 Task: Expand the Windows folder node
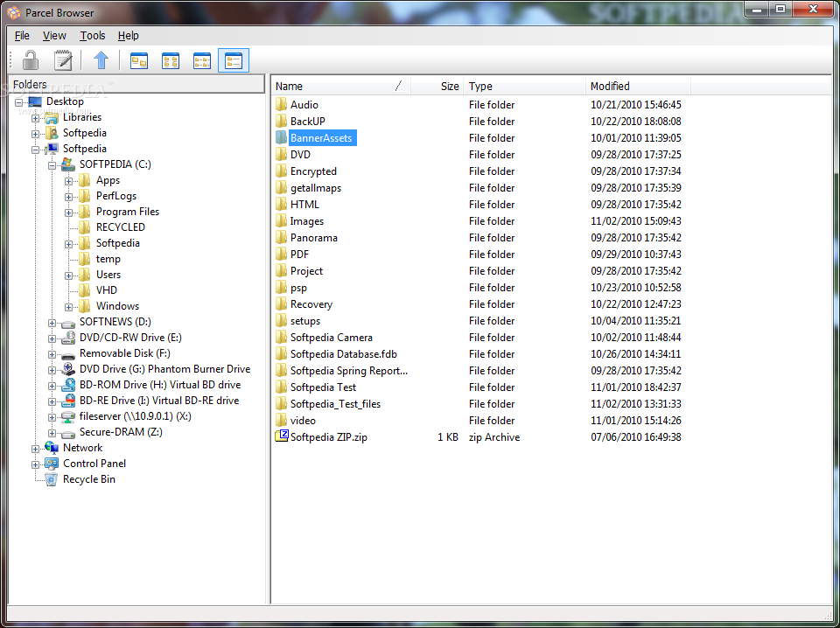point(68,307)
